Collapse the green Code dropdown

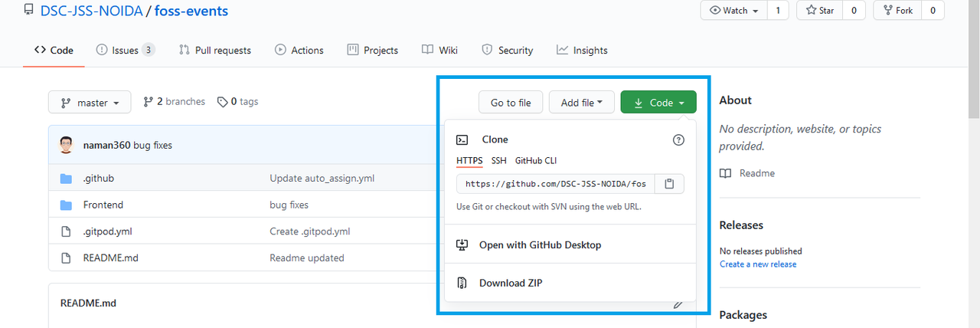pos(658,103)
